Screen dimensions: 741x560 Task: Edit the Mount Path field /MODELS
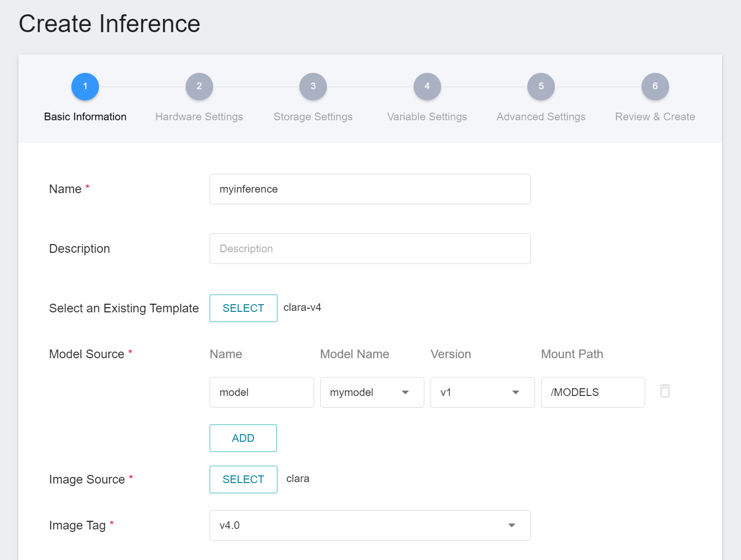593,392
